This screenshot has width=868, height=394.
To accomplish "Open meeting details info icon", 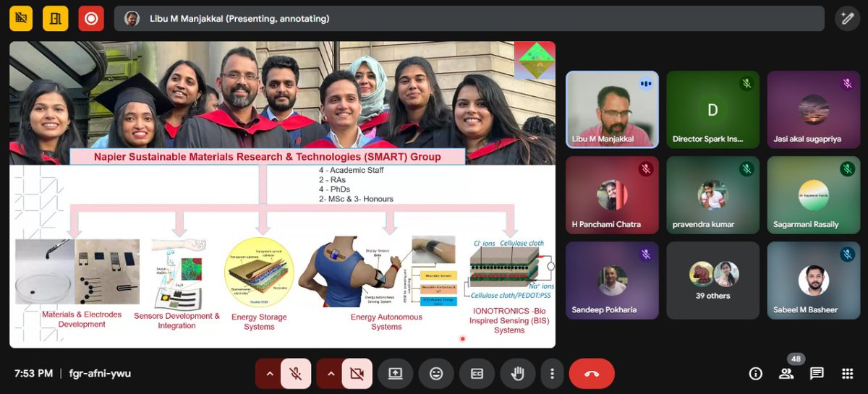I will 755,374.
